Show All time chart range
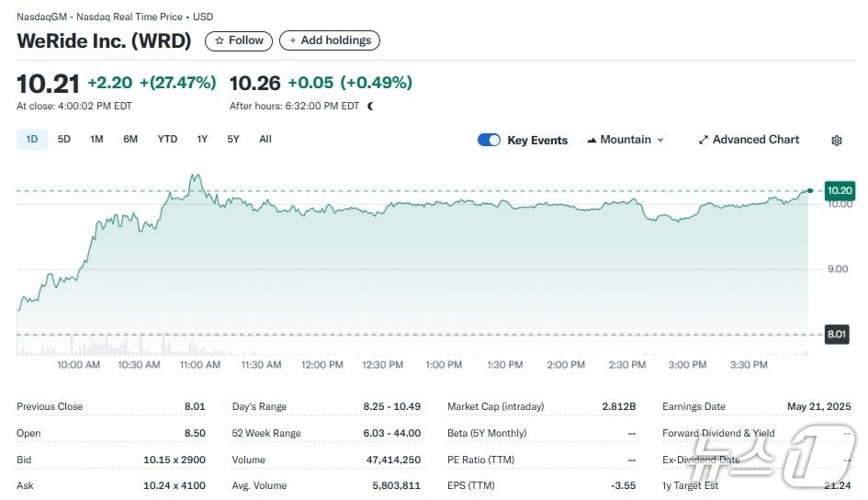868x500 pixels. [x=265, y=140]
